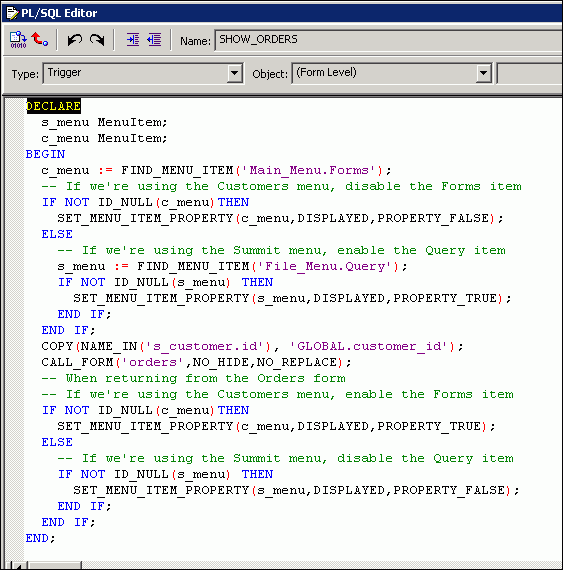Click the line setting c_menu DISPLAYED to PROPERTY_TRUE

[276, 426]
